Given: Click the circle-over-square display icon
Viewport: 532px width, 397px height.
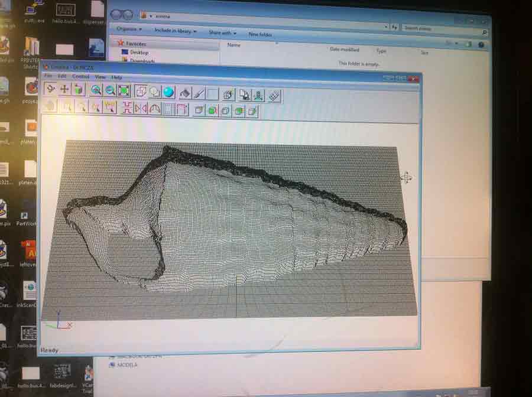Looking at the screenshot, I should point(155,92).
